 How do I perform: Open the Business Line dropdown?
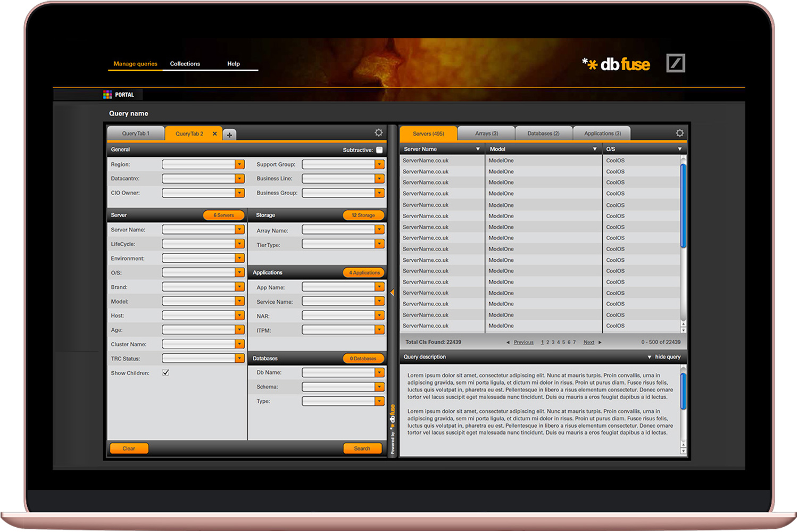click(x=380, y=179)
